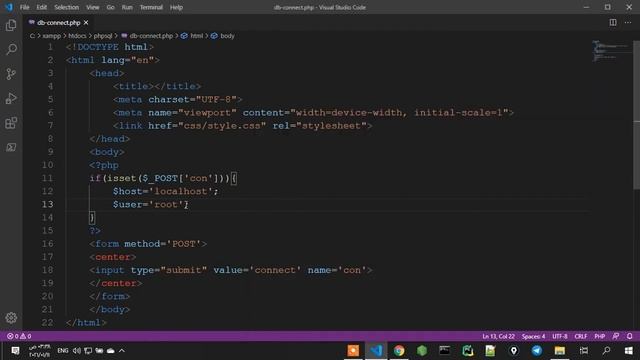Click the Visual Studio Code taskbar icon
Screen dimensions: 640x360
[376, 350]
